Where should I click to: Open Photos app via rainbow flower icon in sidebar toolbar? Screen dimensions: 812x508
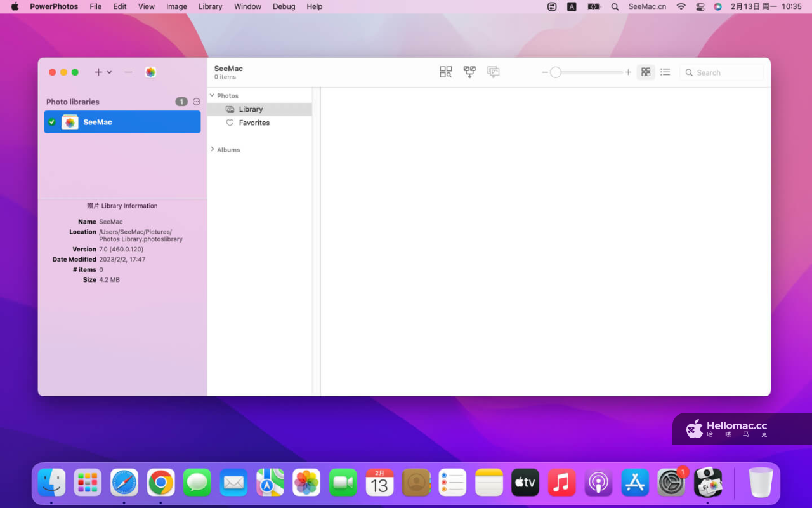tap(150, 72)
